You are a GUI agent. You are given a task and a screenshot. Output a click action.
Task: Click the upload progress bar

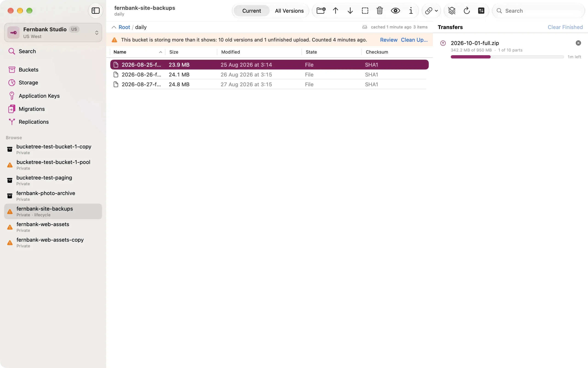507,57
